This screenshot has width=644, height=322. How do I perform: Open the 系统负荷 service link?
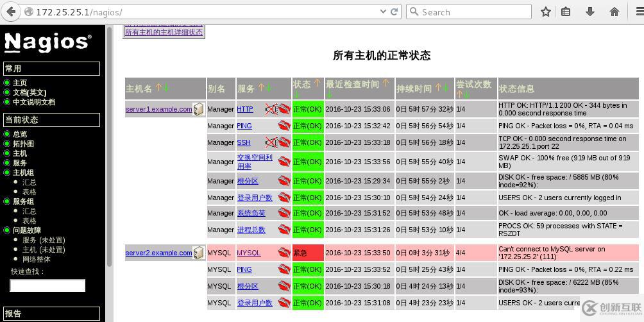[251, 213]
